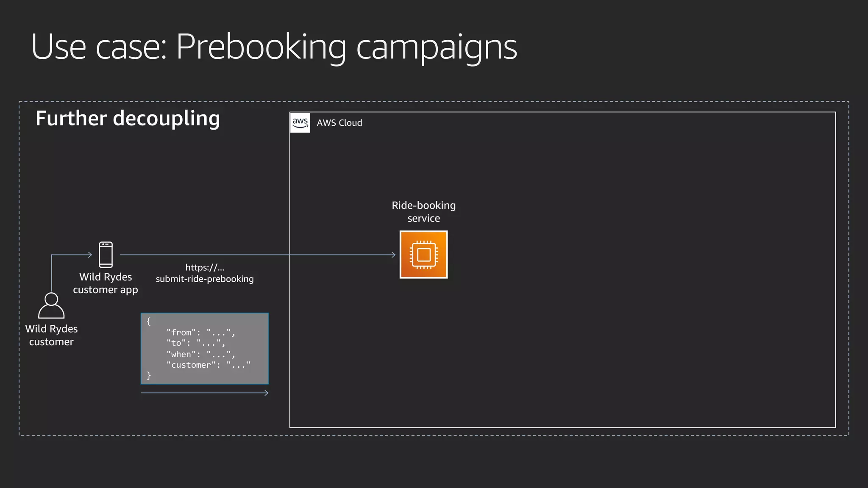The image size is (868, 488).
Task: Select the '"customer": "..."' JSON line
Action: pos(208,365)
